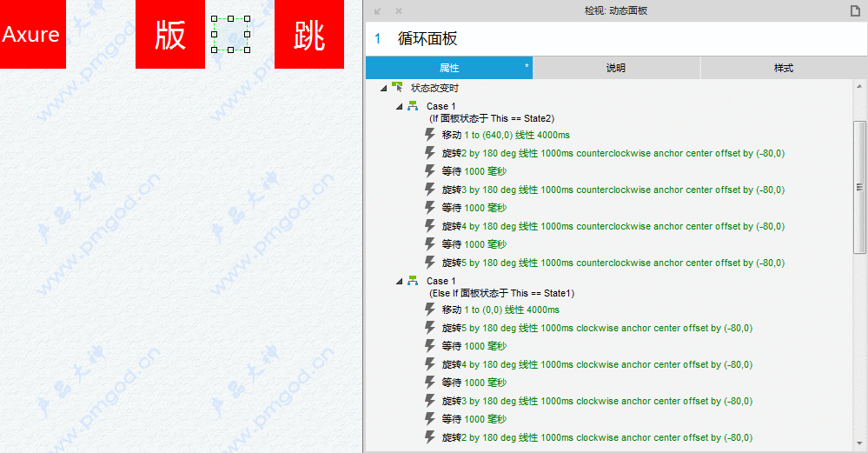Collapse the 状态改变时 event tree

pyautogui.click(x=384, y=88)
